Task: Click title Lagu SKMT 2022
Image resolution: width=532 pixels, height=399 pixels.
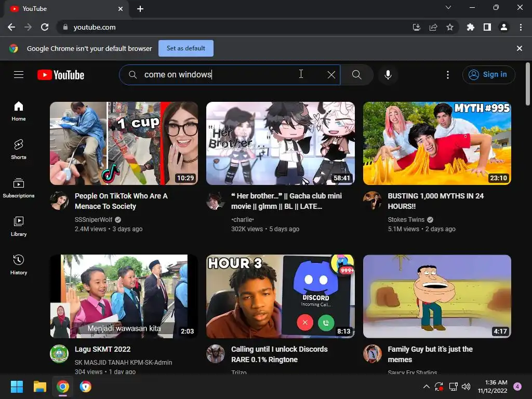Action: pos(102,349)
